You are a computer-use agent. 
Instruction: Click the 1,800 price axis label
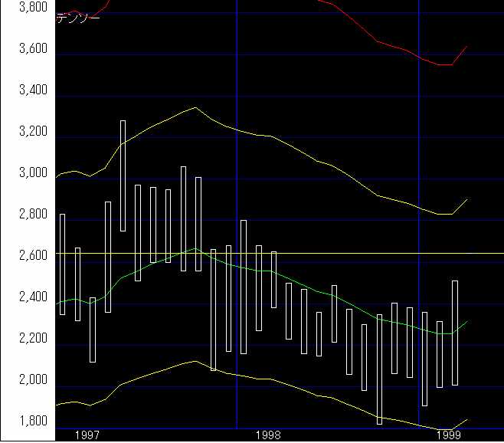click(x=32, y=422)
